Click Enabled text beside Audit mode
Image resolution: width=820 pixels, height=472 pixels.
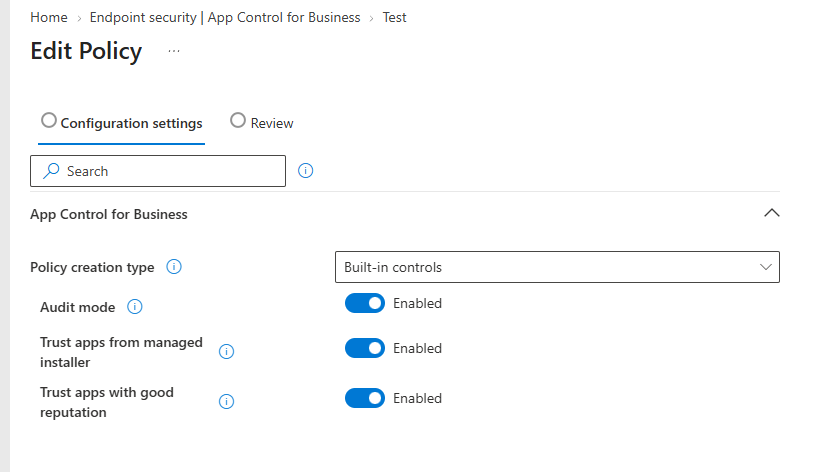[417, 303]
